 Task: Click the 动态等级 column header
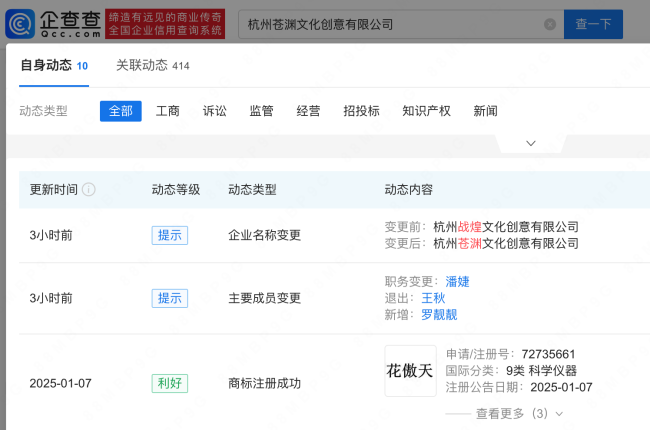[x=176, y=189]
